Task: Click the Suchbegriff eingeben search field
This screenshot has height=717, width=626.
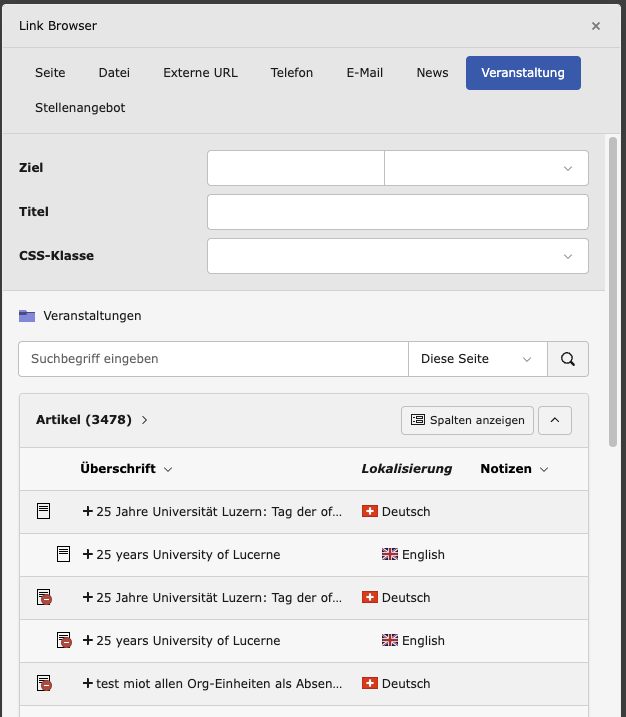Action: click(x=213, y=359)
